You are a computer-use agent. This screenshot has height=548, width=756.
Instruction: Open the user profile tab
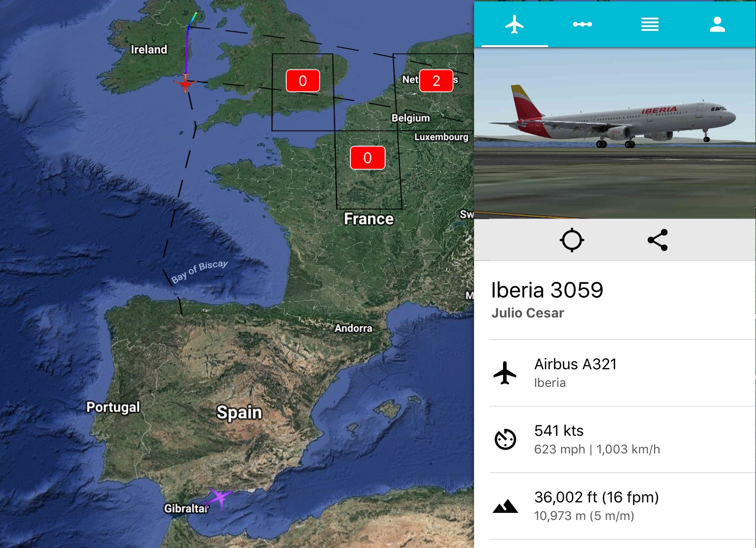[717, 24]
